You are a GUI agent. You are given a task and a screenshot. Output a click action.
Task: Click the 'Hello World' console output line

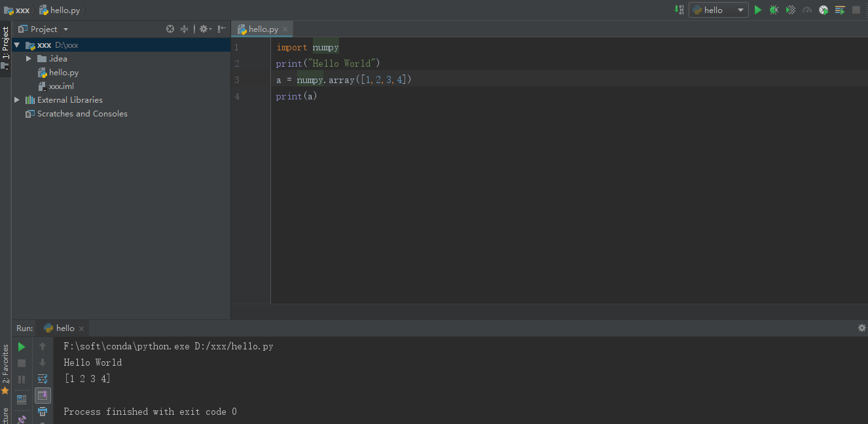point(92,362)
